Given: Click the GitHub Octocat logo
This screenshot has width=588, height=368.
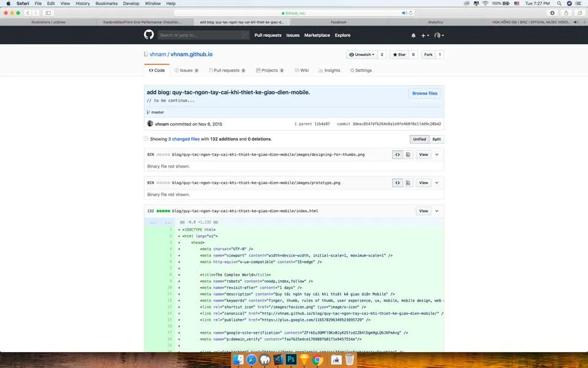Looking at the screenshot, I should [x=148, y=35].
